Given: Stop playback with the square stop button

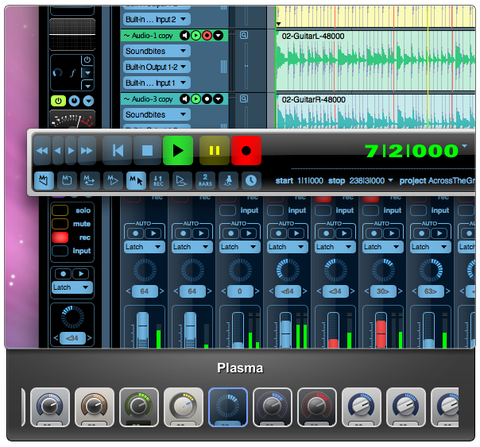Looking at the screenshot, I should click(x=147, y=151).
